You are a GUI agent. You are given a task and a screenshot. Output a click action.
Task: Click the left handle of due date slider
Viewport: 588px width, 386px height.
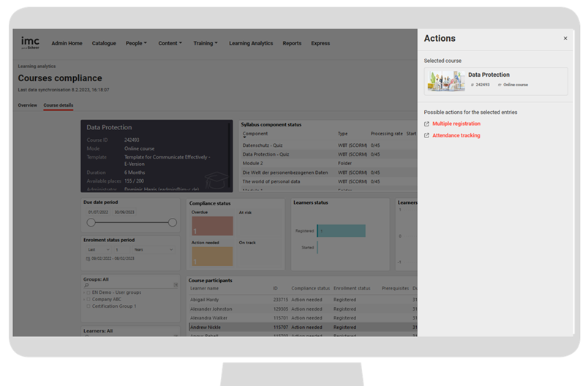(x=91, y=222)
